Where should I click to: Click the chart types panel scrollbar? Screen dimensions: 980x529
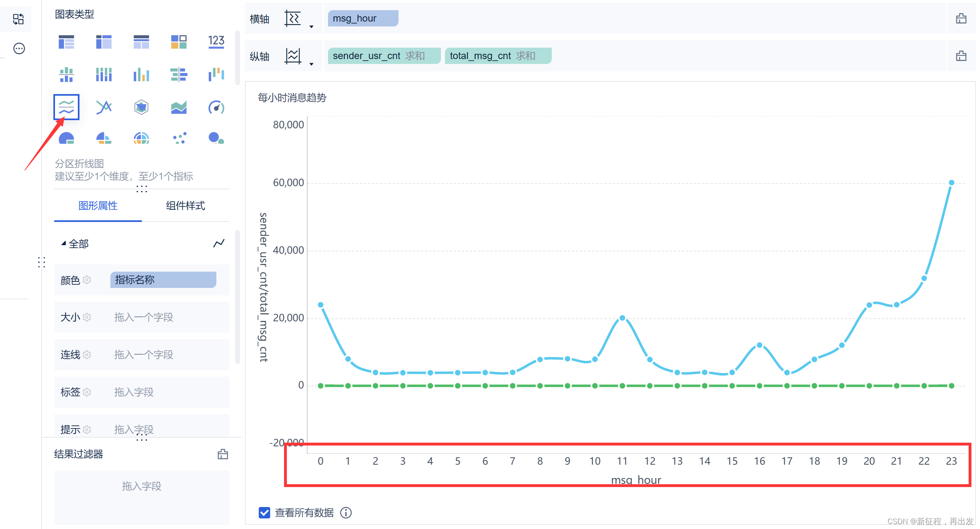(x=238, y=58)
